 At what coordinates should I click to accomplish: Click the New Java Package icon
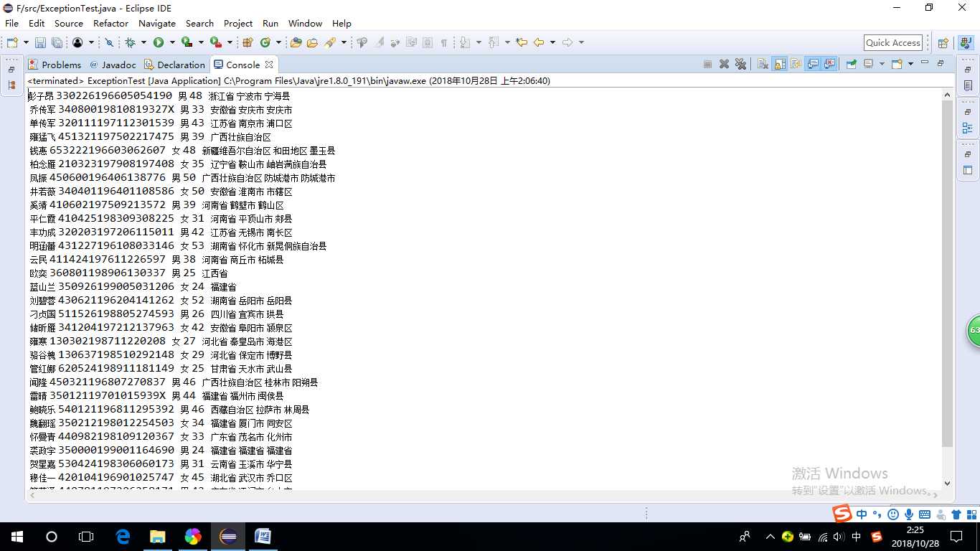(248, 42)
